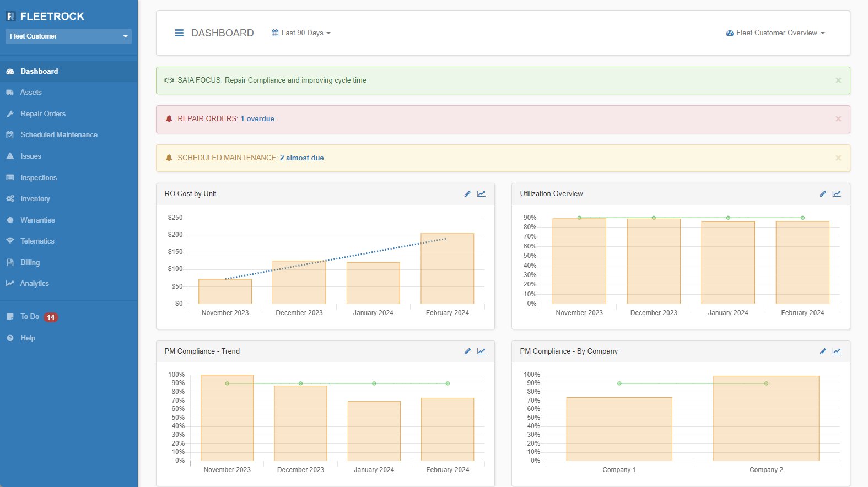The width and height of the screenshot is (868, 487).
Task: Click the red 14 badge on To Do
Action: click(x=51, y=317)
